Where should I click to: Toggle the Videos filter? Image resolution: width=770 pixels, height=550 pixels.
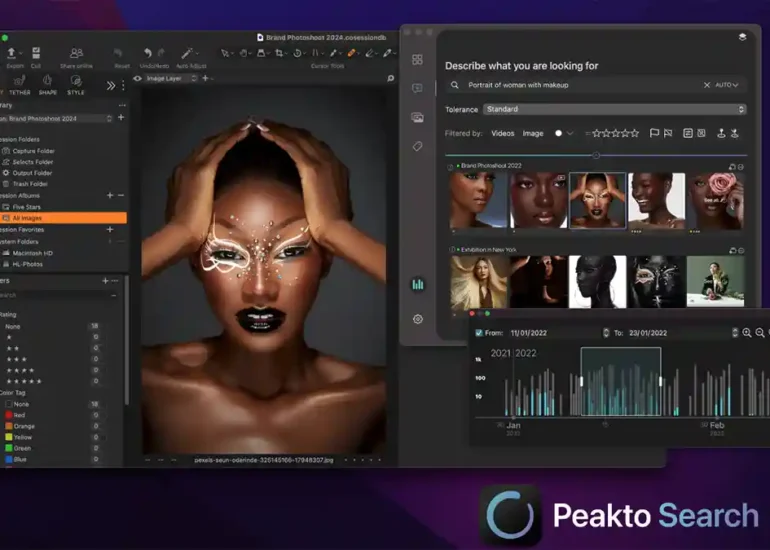tap(502, 133)
